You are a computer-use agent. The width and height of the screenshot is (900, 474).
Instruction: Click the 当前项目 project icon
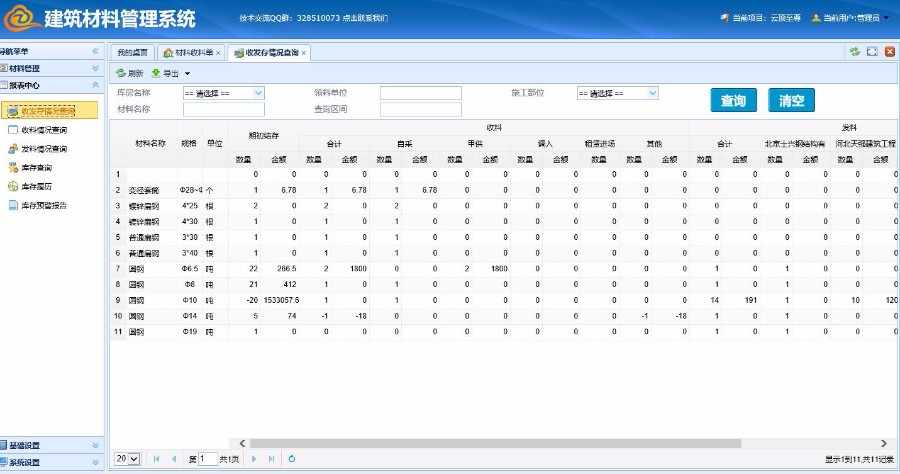(725, 18)
